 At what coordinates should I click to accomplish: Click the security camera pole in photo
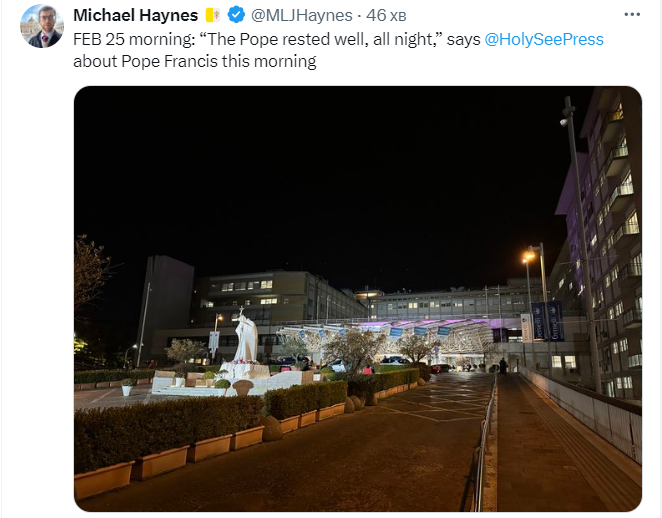coord(581,245)
